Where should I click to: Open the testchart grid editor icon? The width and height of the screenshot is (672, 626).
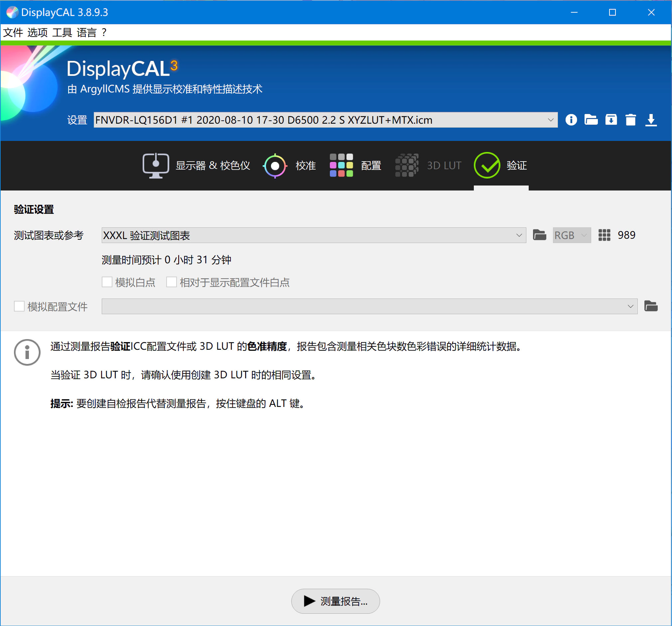[x=604, y=235]
